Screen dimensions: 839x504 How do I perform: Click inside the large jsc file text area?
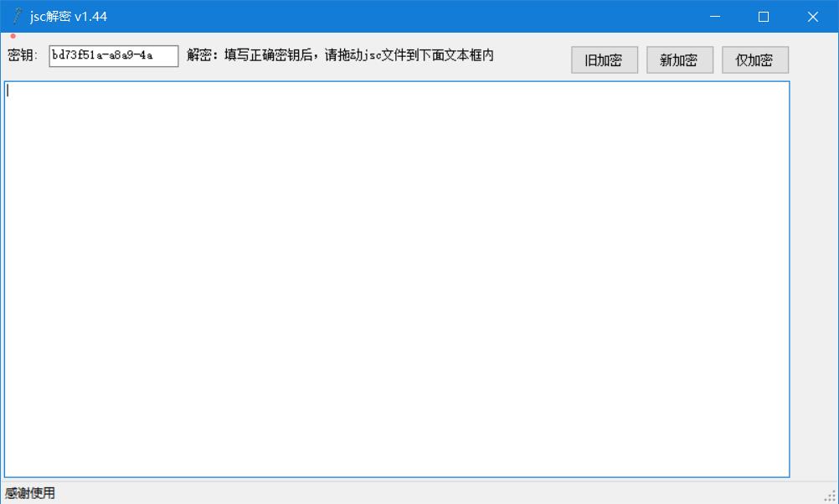click(397, 280)
